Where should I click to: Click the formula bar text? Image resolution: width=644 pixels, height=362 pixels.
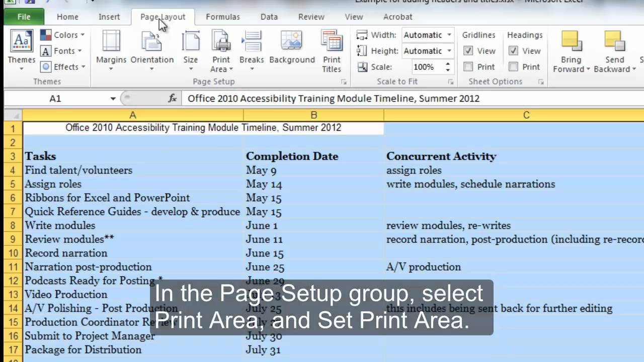[x=334, y=99]
